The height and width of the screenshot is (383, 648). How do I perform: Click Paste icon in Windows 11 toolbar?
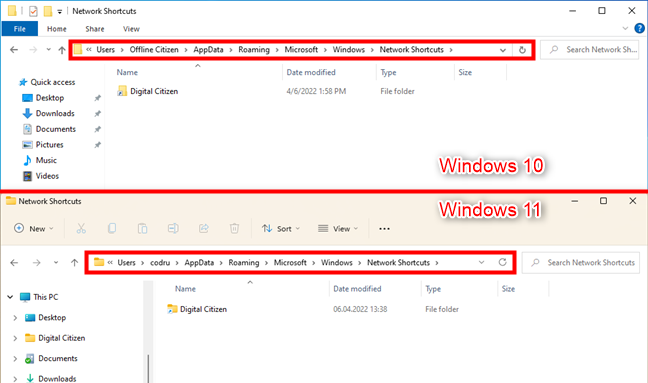142,228
